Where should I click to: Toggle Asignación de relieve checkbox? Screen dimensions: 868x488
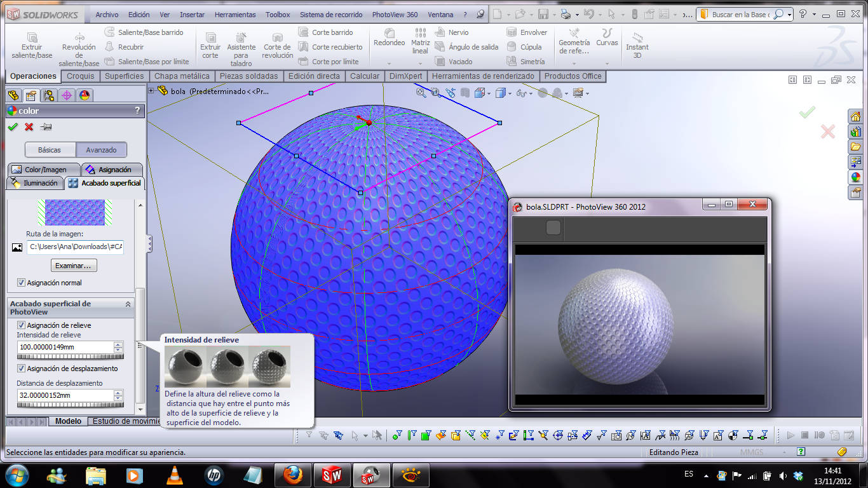pyautogui.click(x=21, y=325)
